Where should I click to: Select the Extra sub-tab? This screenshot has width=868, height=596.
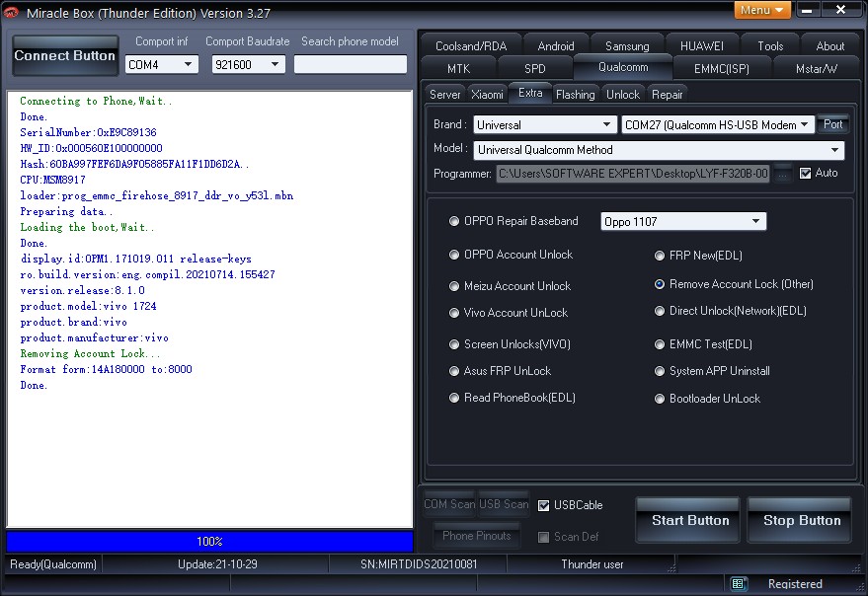[530, 93]
